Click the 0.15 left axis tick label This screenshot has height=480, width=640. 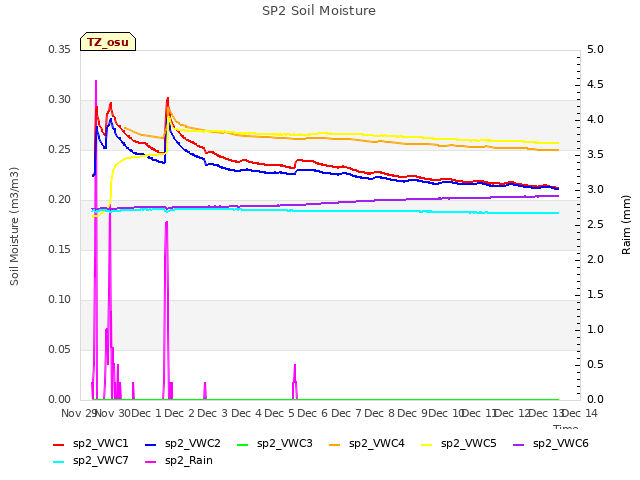coord(60,250)
